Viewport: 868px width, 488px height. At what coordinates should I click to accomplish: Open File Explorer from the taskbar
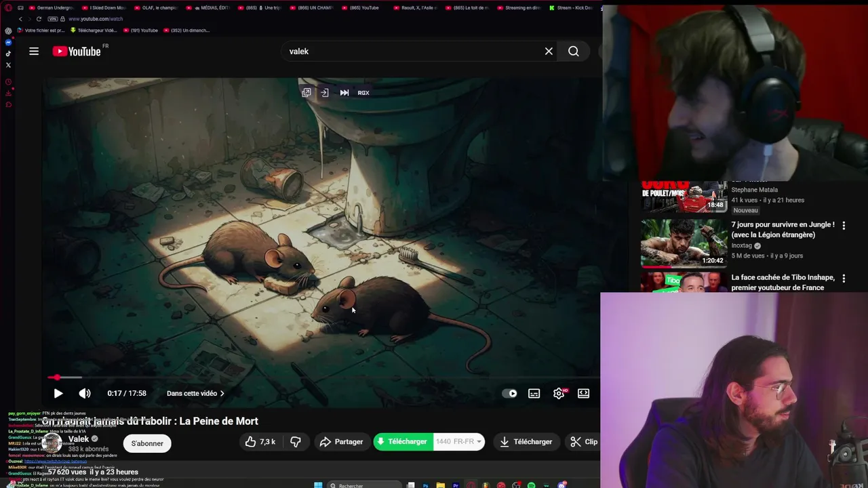pos(441,485)
